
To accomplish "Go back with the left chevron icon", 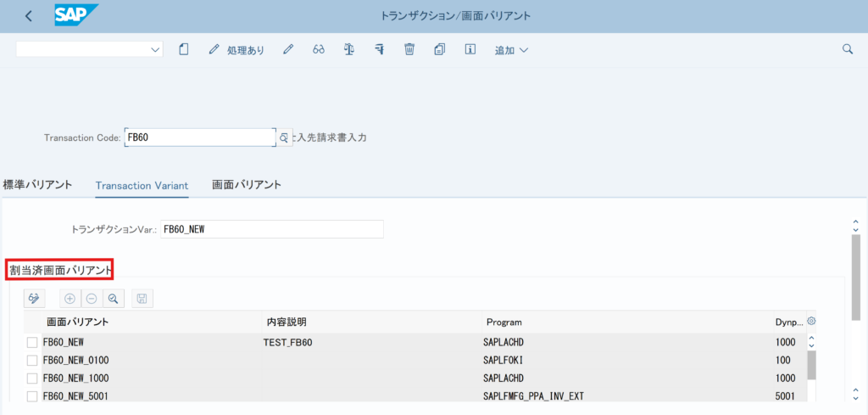I will click(29, 16).
